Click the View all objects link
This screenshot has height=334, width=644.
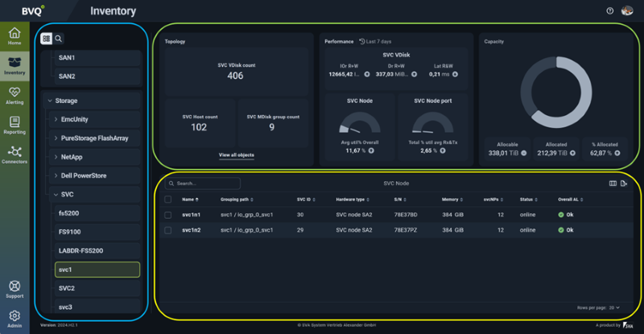pos(236,155)
